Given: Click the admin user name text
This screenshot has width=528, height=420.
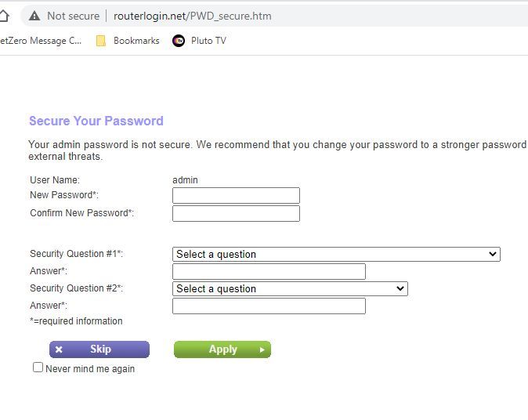Looking at the screenshot, I should (x=185, y=179).
